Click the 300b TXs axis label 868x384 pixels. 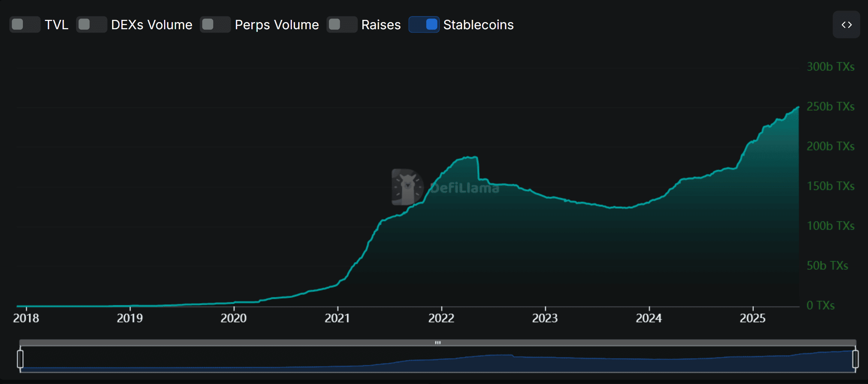[830, 67]
